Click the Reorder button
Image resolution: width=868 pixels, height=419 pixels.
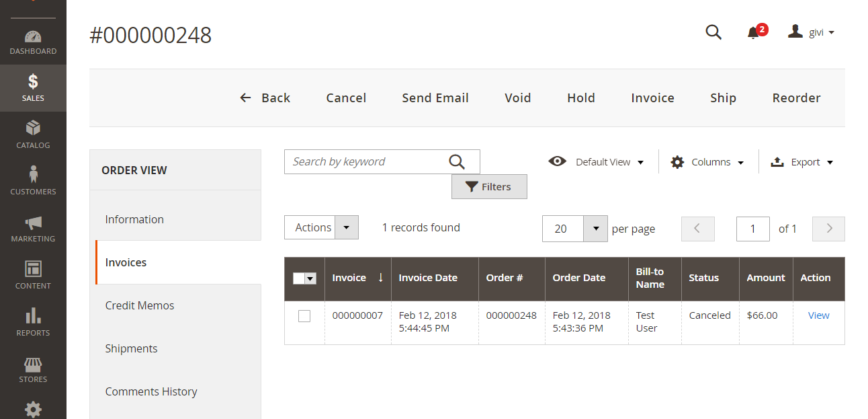point(796,98)
